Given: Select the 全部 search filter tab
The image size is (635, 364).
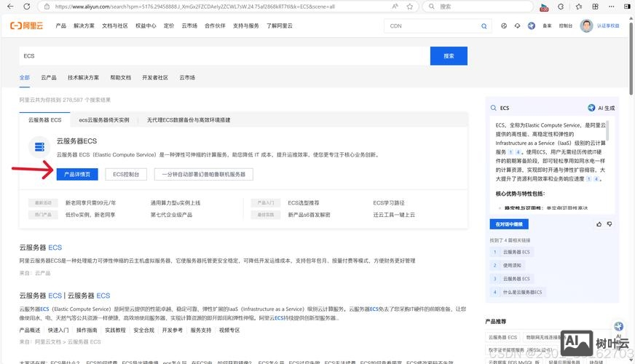Looking at the screenshot, I should (x=25, y=77).
